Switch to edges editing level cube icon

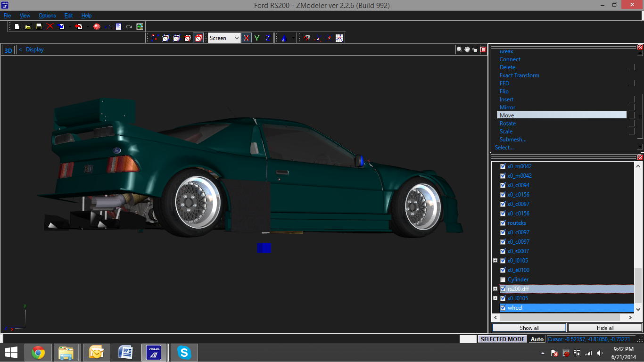pos(165,38)
